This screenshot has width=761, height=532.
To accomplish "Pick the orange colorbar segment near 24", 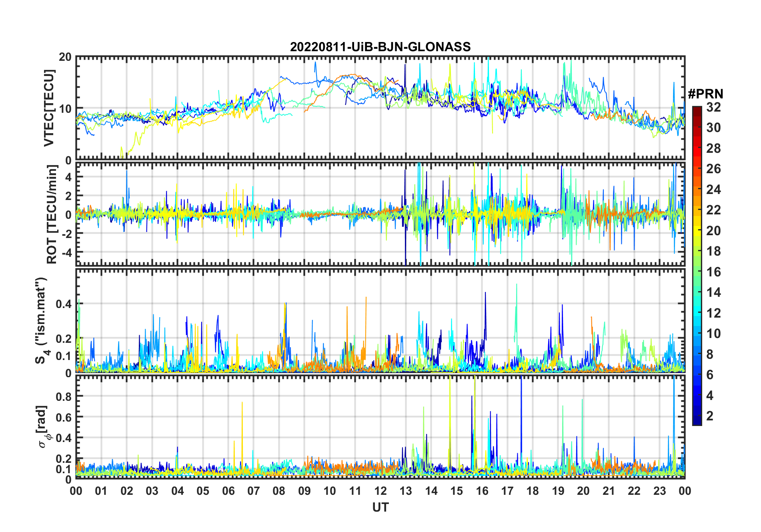I will pos(697,190).
